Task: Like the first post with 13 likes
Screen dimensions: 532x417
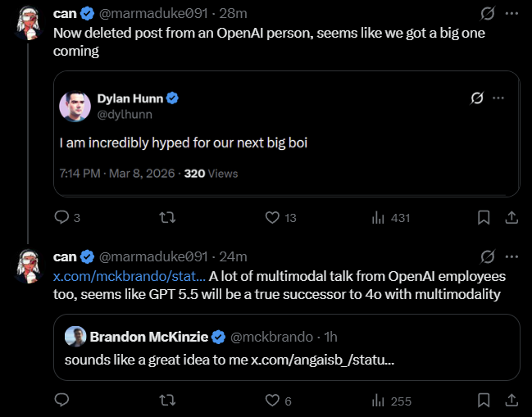Action: click(x=273, y=217)
